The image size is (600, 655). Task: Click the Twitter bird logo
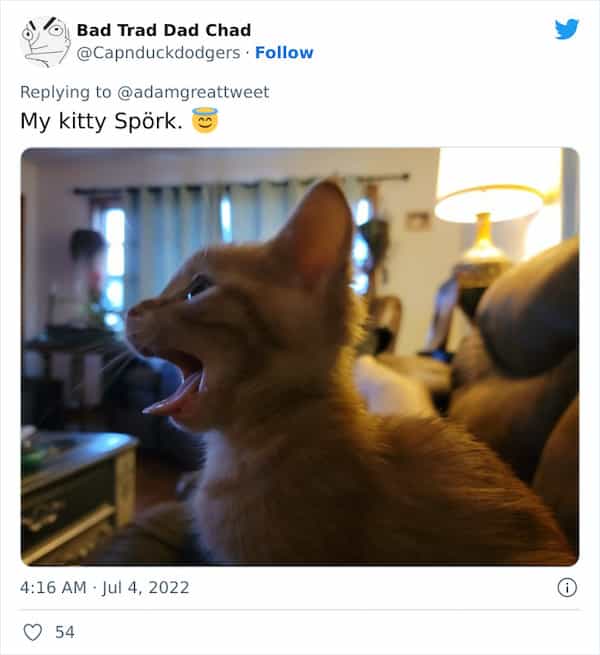(567, 29)
